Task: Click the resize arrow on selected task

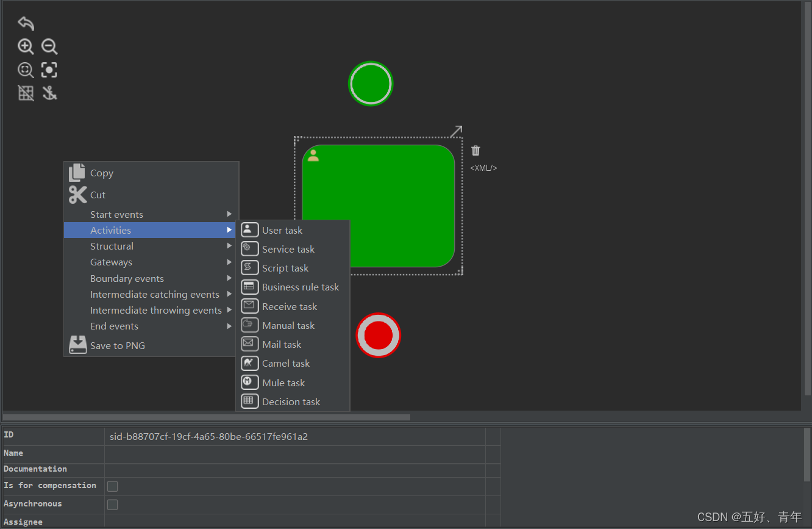Action: pyautogui.click(x=456, y=131)
